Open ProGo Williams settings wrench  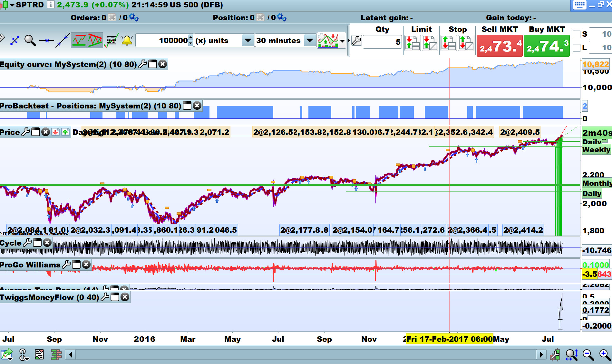[66, 265]
